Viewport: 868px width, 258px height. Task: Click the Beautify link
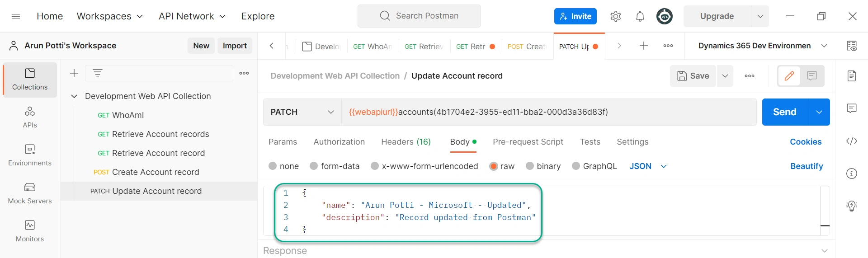(807, 166)
